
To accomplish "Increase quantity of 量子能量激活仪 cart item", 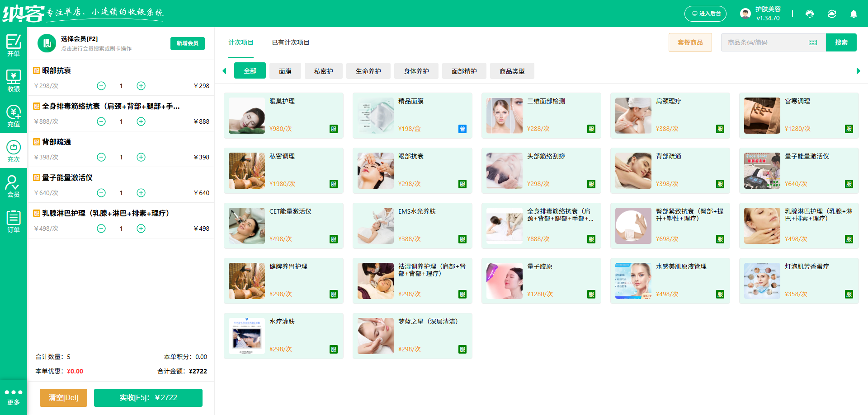I will (141, 193).
